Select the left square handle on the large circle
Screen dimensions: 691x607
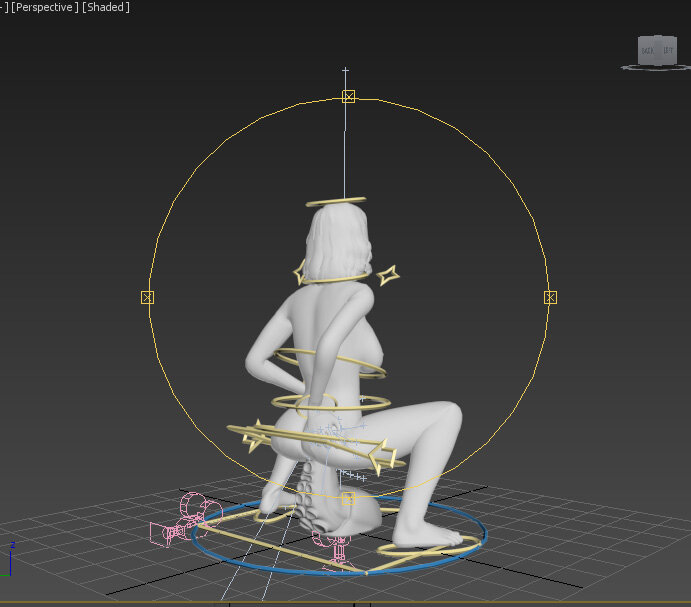(x=147, y=298)
